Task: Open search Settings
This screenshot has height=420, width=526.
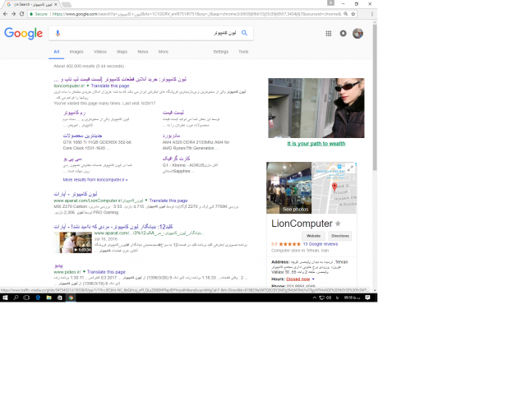Action: (x=221, y=52)
